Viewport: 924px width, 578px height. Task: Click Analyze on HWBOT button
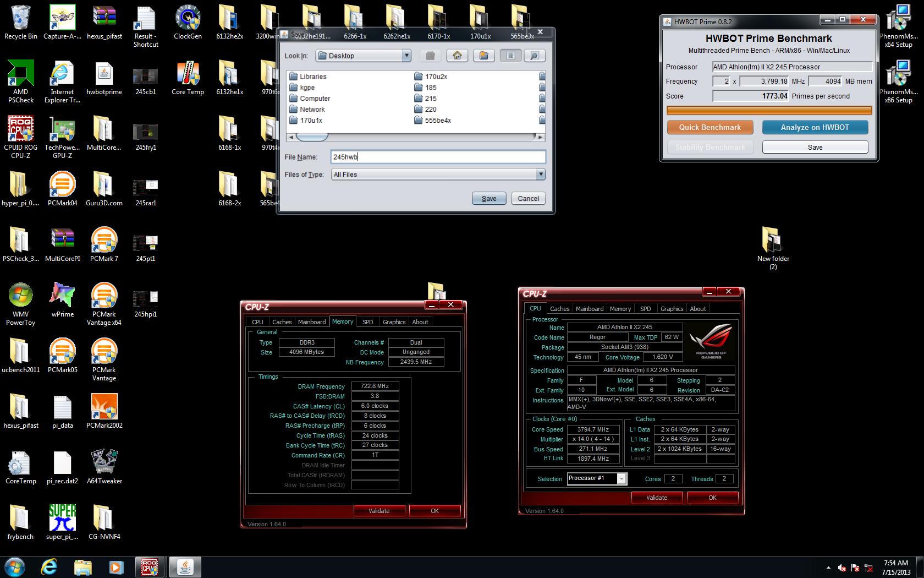(815, 127)
